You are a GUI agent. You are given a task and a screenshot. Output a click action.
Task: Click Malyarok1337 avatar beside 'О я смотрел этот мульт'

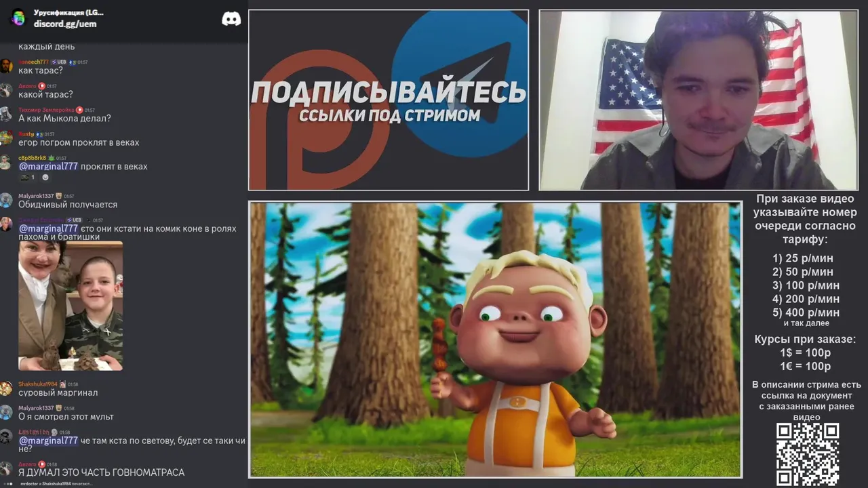[x=6, y=413]
